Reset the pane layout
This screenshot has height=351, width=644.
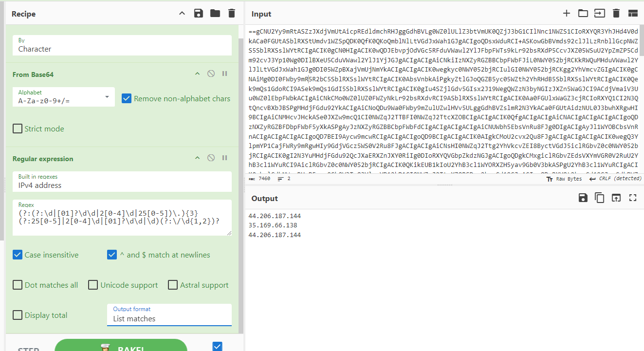[x=633, y=14]
